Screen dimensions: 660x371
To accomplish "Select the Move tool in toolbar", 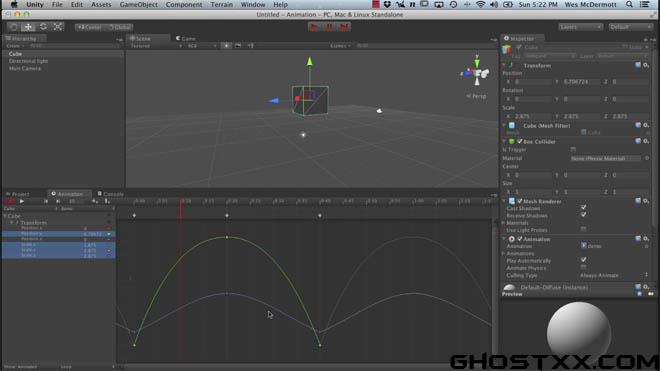I will (28, 27).
